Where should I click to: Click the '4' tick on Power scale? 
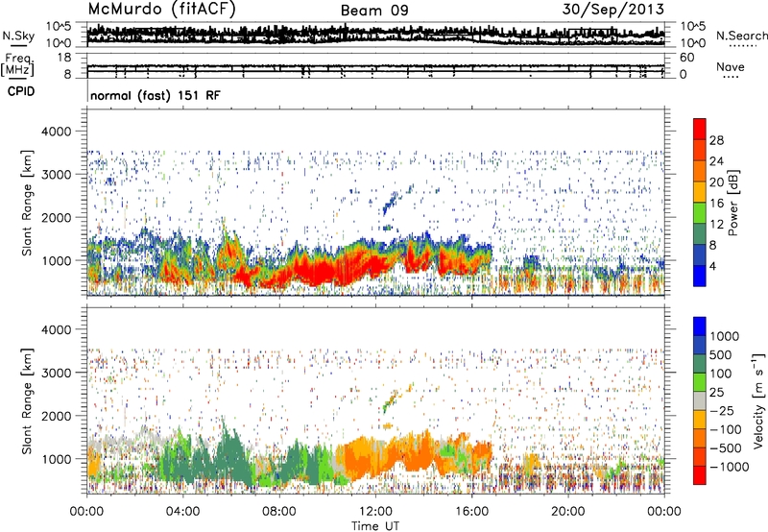[712, 267]
